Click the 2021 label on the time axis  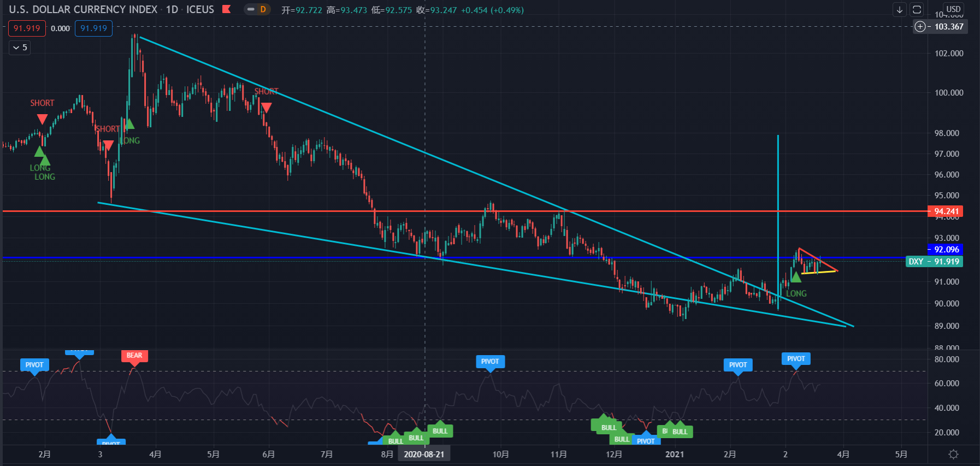click(x=674, y=454)
